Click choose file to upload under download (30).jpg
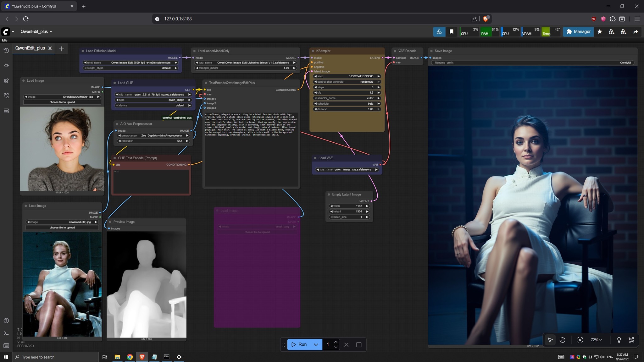This screenshot has width=644, height=362. point(62,228)
